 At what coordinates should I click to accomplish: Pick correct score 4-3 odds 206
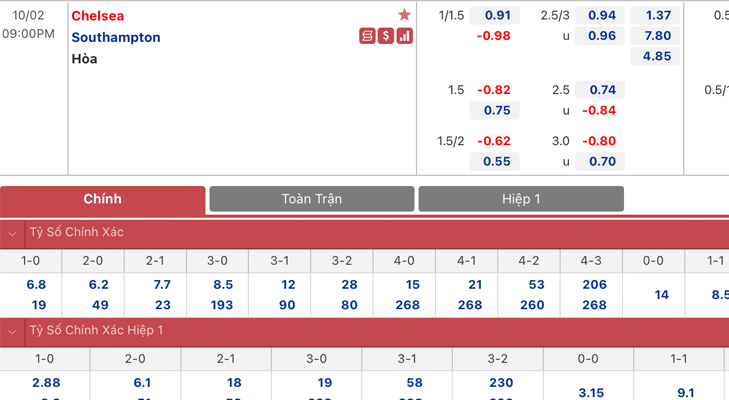pos(595,285)
